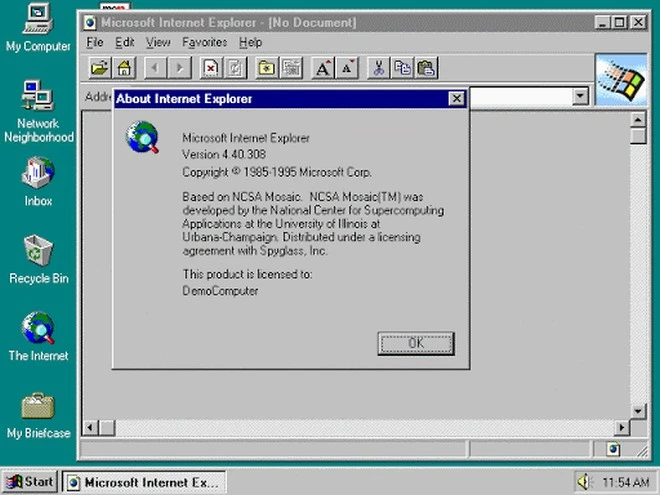Screen dimensions: 660x495
Task: Click the Open folder toolbar icon
Action: pyautogui.click(x=100, y=68)
